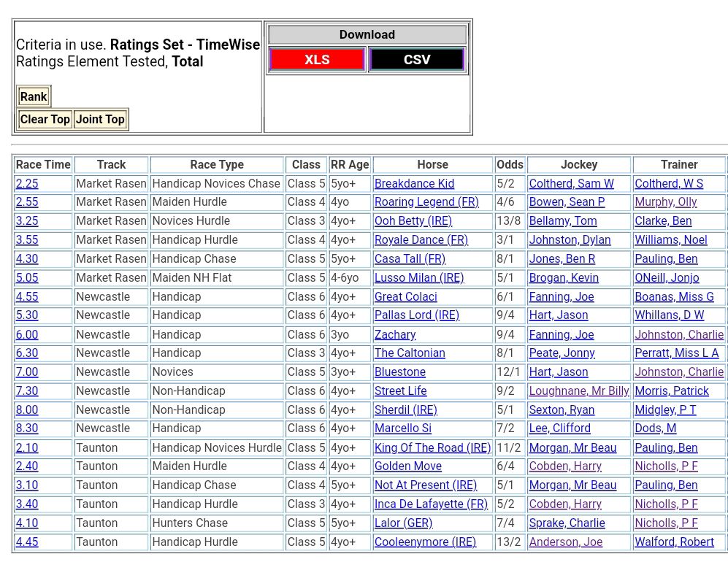The width and height of the screenshot is (728, 562).
Task: Open trainer Midgley, P T
Action: 665,410
